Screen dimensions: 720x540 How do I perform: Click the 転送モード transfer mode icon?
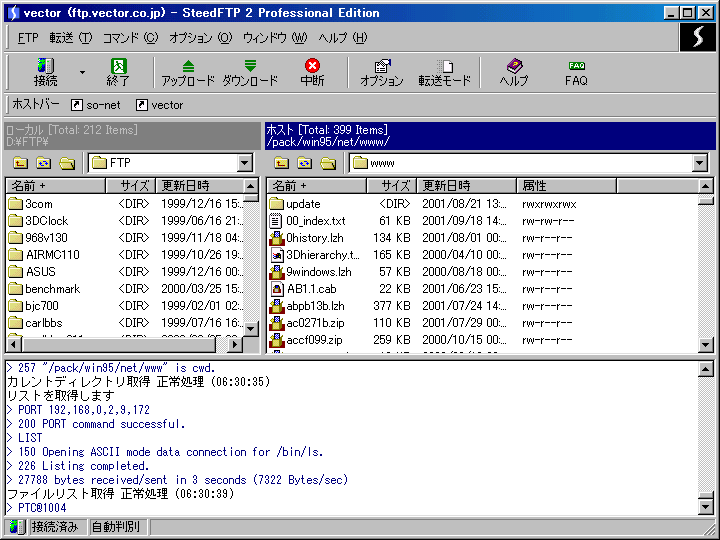click(444, 73)
